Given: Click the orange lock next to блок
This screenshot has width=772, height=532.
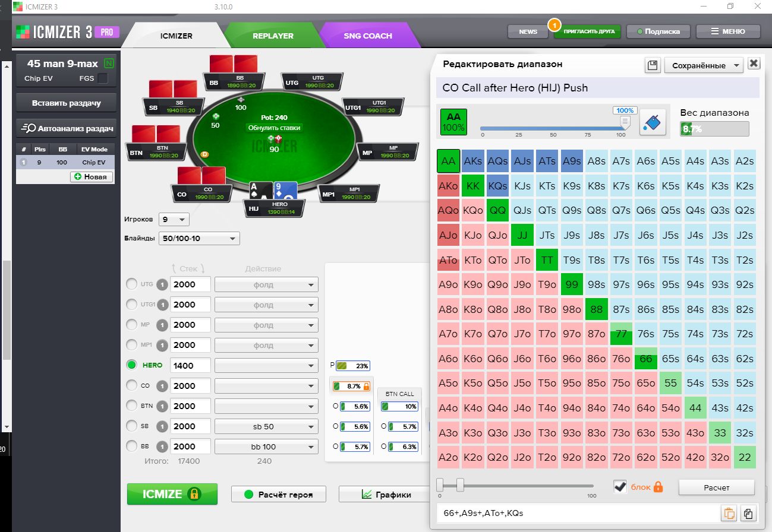Looking at the screenshot, I should tap(658, 487).
